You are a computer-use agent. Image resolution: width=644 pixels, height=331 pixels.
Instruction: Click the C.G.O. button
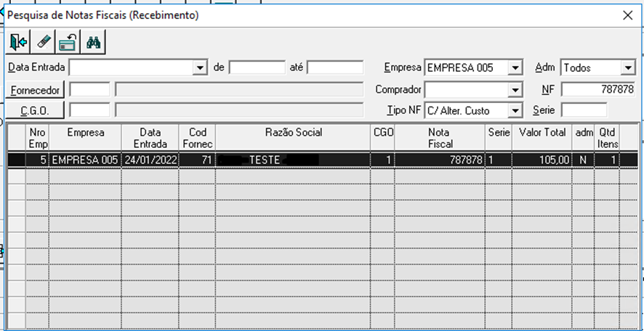tap(36, 111)
